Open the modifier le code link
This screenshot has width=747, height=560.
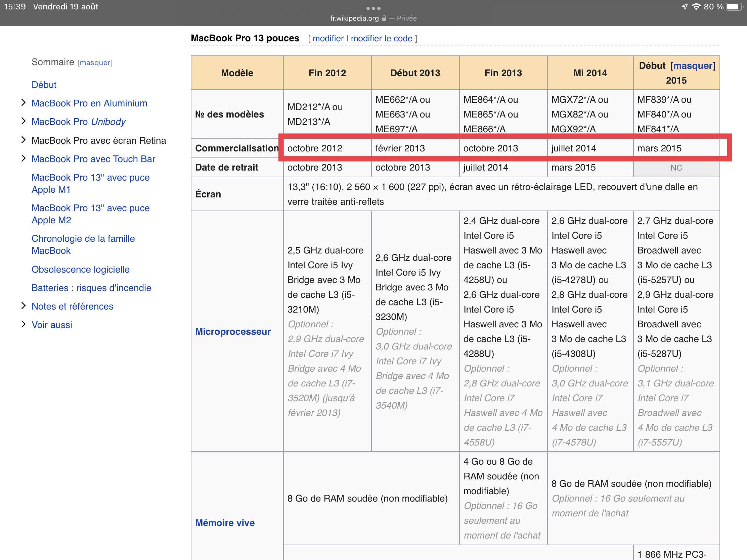click(381, 39)
